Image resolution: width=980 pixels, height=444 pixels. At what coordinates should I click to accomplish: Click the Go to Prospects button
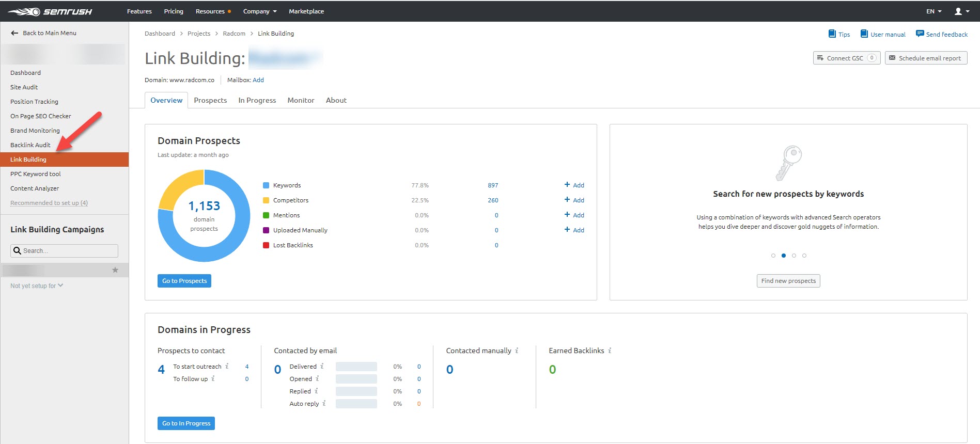184,281
